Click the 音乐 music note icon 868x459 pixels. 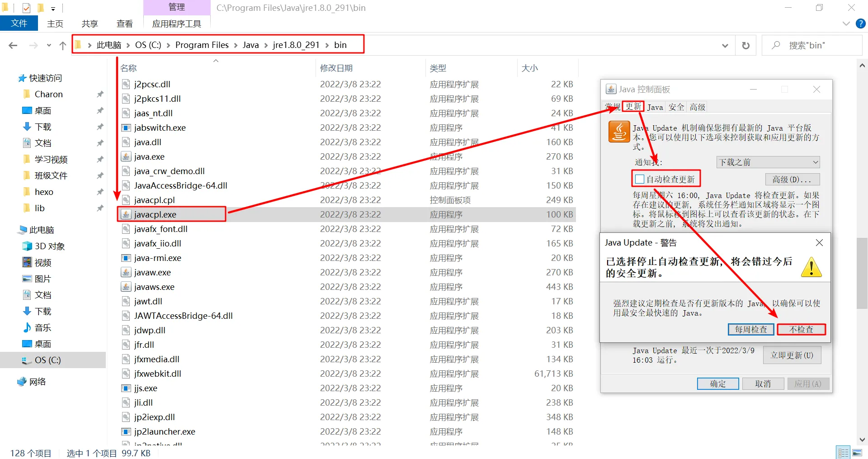(27, 327)
